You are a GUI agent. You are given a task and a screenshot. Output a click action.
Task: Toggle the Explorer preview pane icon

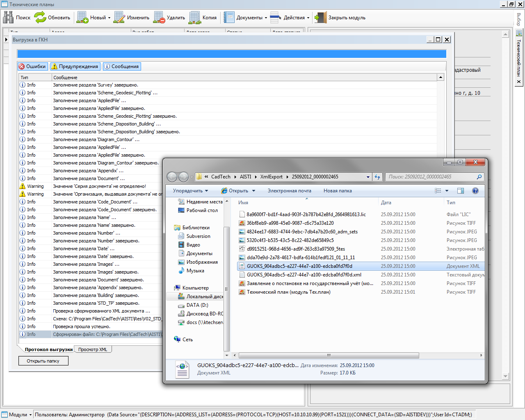coord(460,191)
